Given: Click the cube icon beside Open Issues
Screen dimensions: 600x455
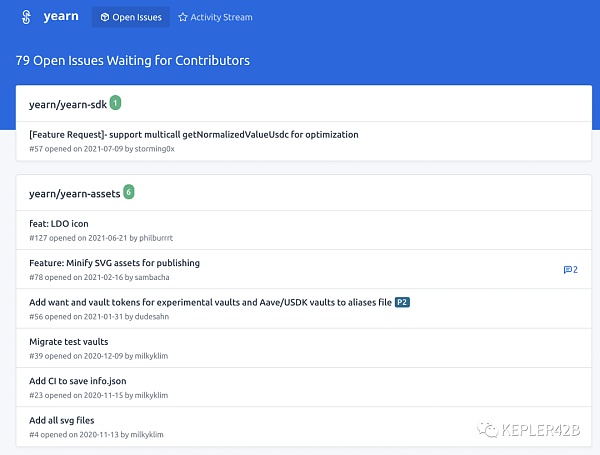Looking at the screenshot, I should tap(104, 17).
